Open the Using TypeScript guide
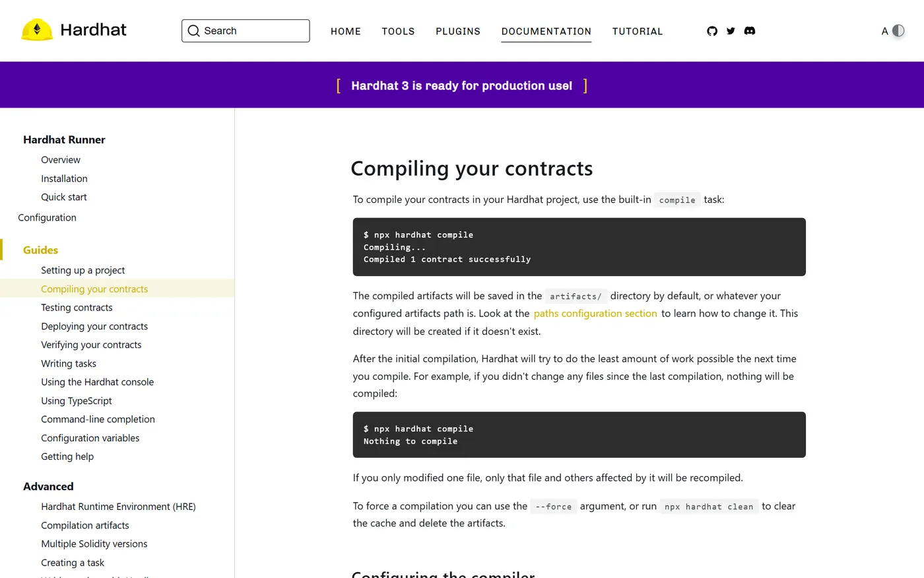The width and height of the screenshot is (924, 578). click(x=77, y=401)
